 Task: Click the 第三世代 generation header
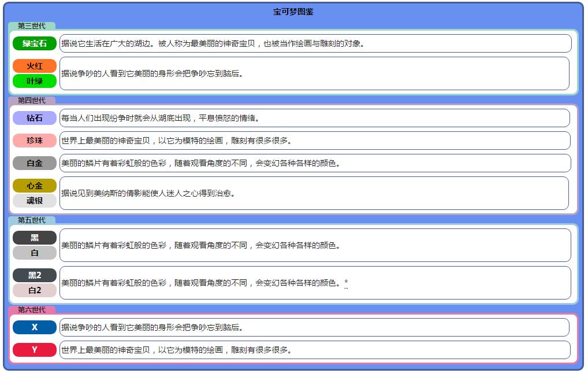click(x=32, y=26)
